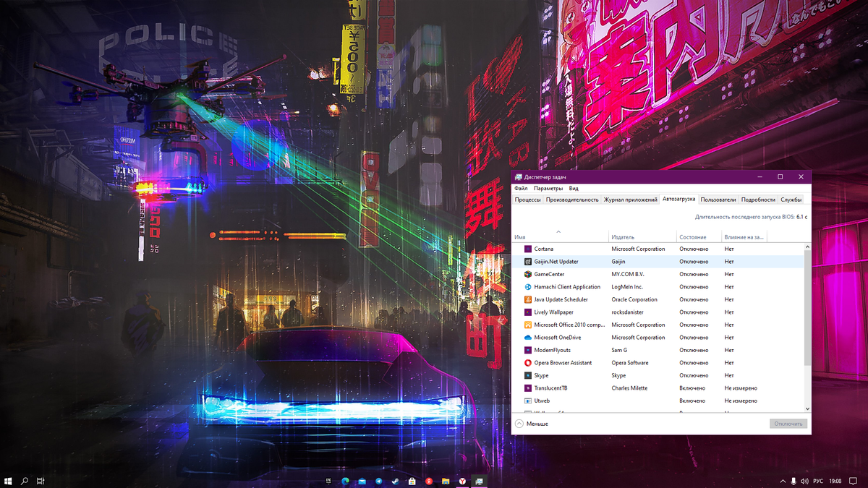Image resolution: width=868 pixels, height=488 pixels.
Task: Open Microsoft Store from the taskbar
Action: coord(412,481)
